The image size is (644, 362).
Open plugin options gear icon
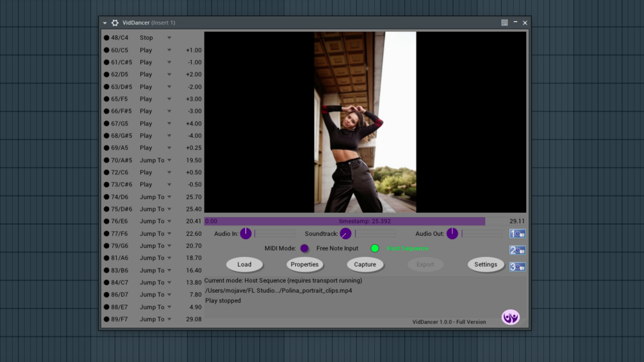coord(115,22)
